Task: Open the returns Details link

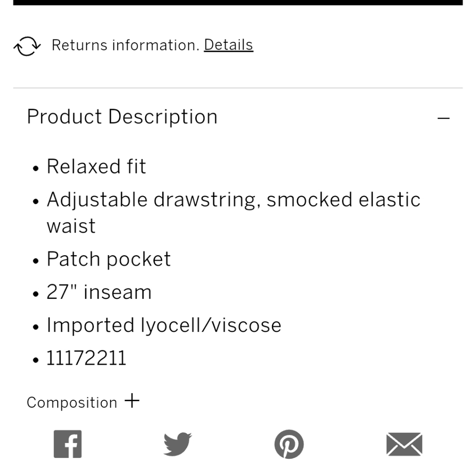Action: coord(228,45)
